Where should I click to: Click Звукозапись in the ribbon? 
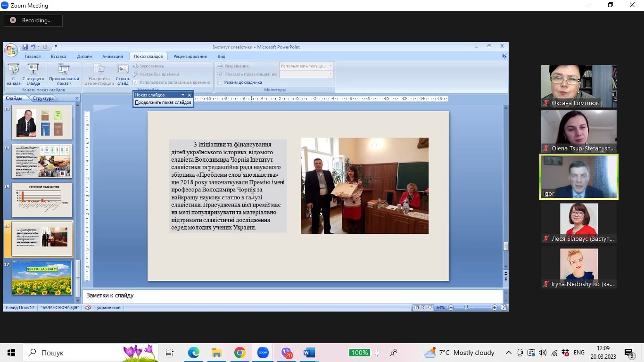pyautogui.click(x=149, y=66)
